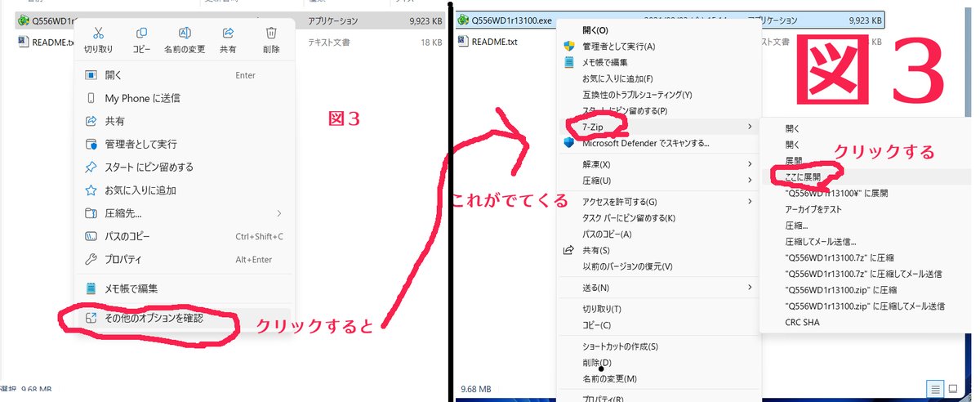Select My Phone に送信
Image resolution: width=980 pixels, height=402 pixels.
(x=185, y=98)
